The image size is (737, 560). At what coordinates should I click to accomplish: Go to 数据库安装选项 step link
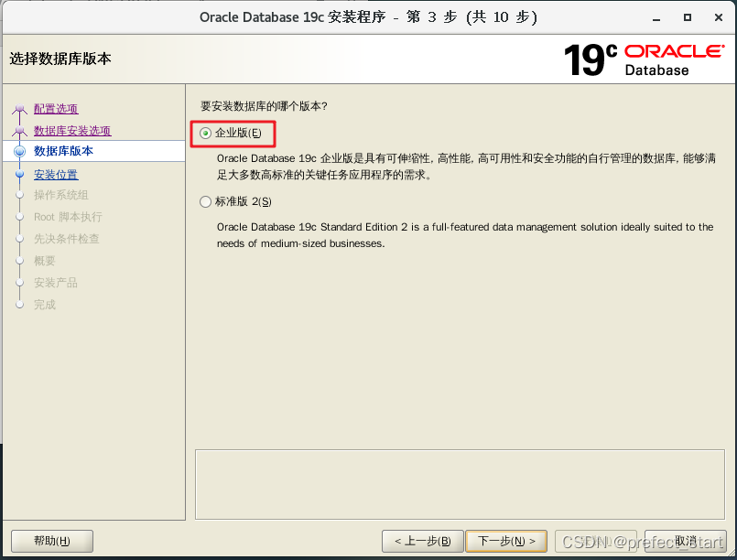(x=72, y=131)
